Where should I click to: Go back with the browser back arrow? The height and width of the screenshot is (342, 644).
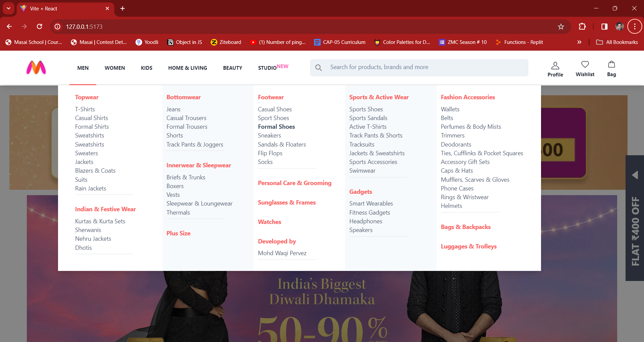tap(9, 26)
